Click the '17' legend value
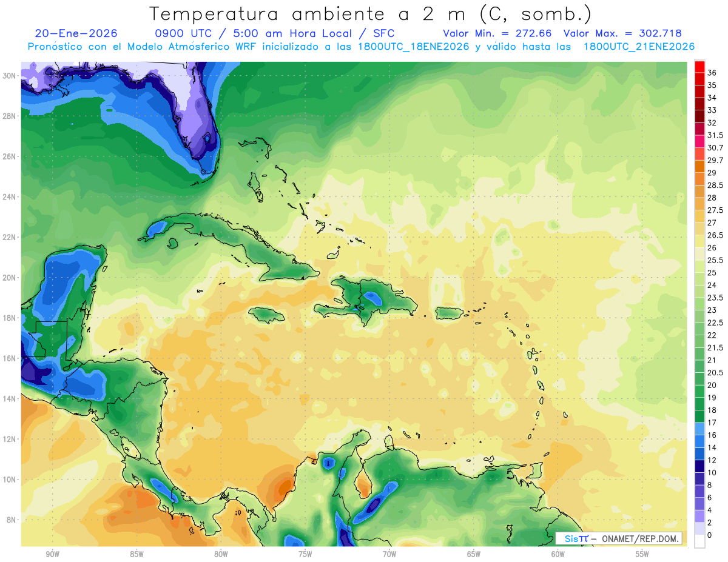 [712, 423]
